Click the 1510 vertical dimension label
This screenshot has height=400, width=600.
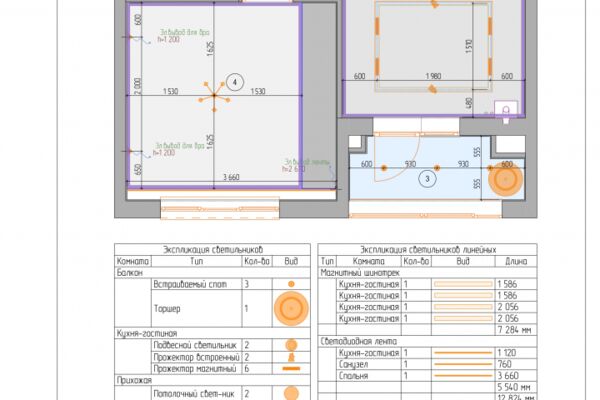(x=470, y=46)
